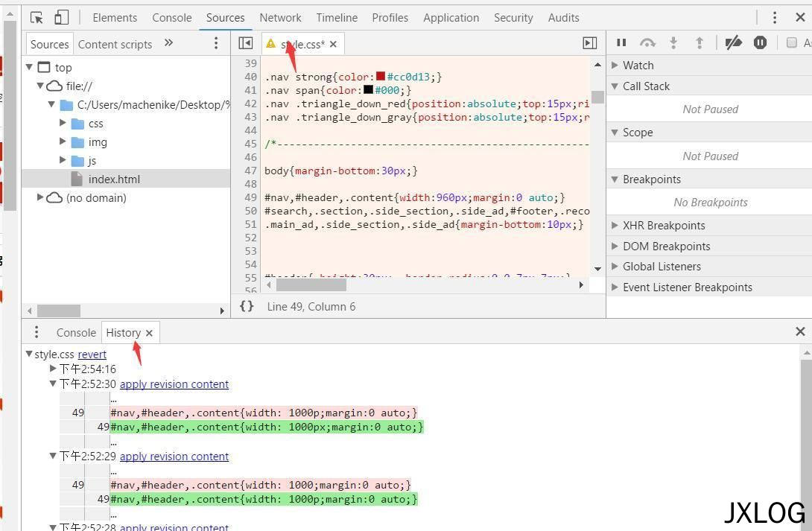This screenshot has width=812, height=531.
Task: Collapse the Scope section
Action: pos(615,133)
